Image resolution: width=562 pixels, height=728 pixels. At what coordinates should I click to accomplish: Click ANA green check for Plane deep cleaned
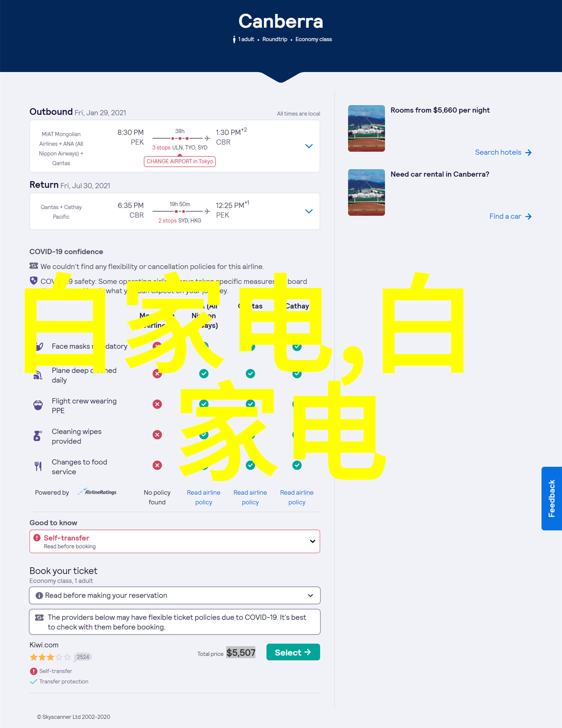point(204,373)
